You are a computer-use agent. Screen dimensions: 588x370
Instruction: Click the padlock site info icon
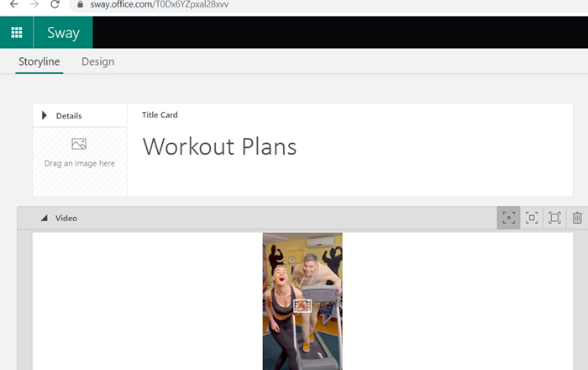point(80,4)
